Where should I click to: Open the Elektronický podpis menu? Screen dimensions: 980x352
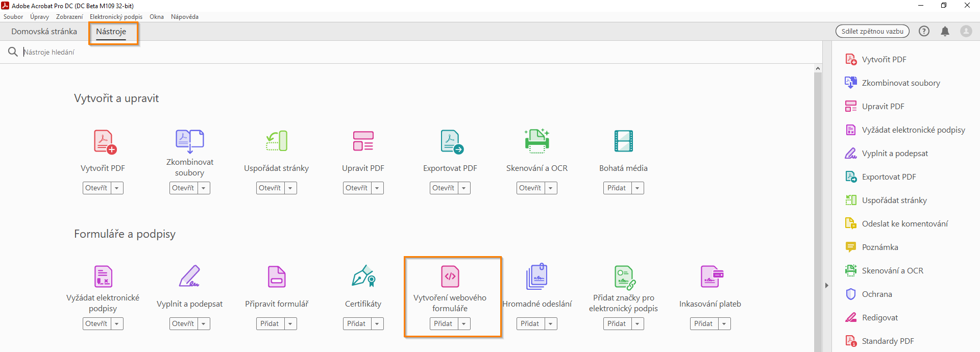[x=116, y=17]
